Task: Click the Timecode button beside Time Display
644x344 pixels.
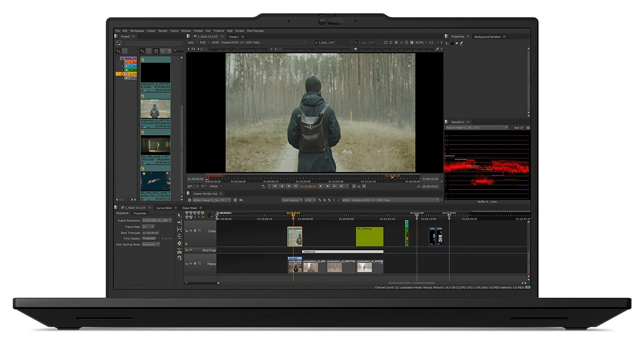Action: click(149, 238)
